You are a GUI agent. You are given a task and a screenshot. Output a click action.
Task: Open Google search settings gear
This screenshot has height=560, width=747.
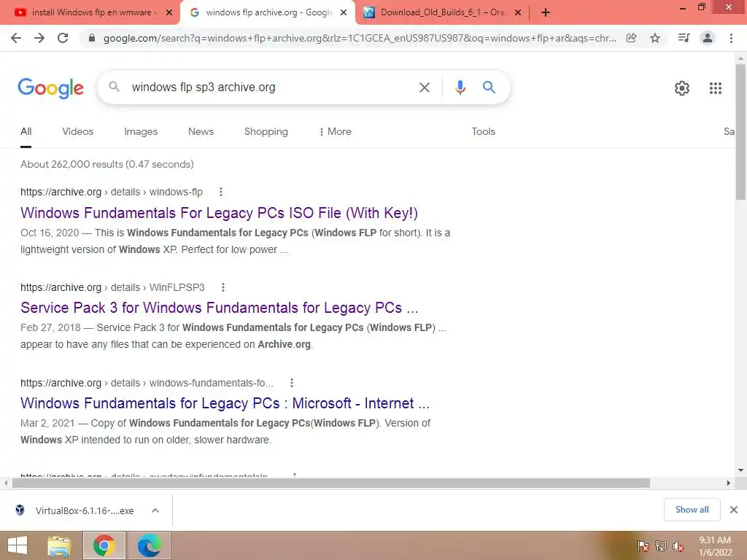tap(682, 88)
